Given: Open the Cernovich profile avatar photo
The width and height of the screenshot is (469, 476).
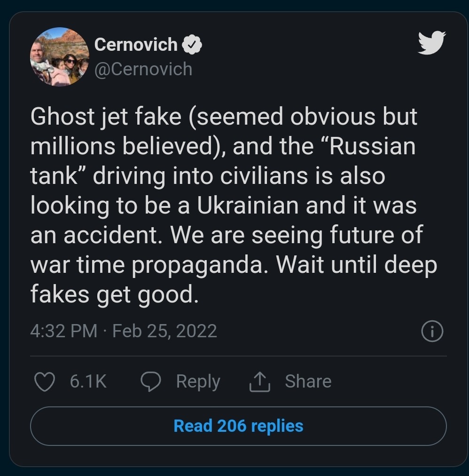Looking at the screenshot, I should coord(60,56).
